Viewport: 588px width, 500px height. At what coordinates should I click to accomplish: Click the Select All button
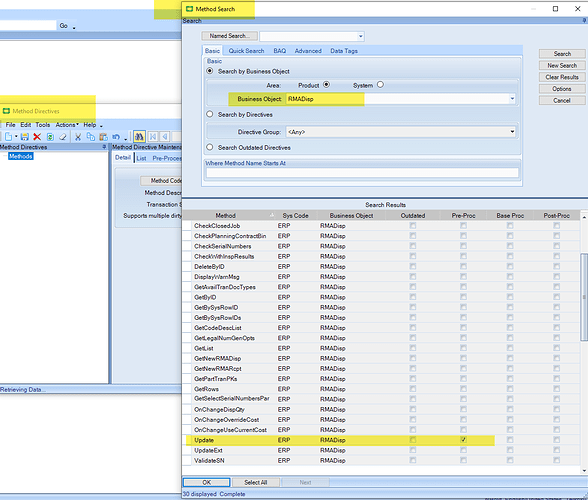[256, 482]
